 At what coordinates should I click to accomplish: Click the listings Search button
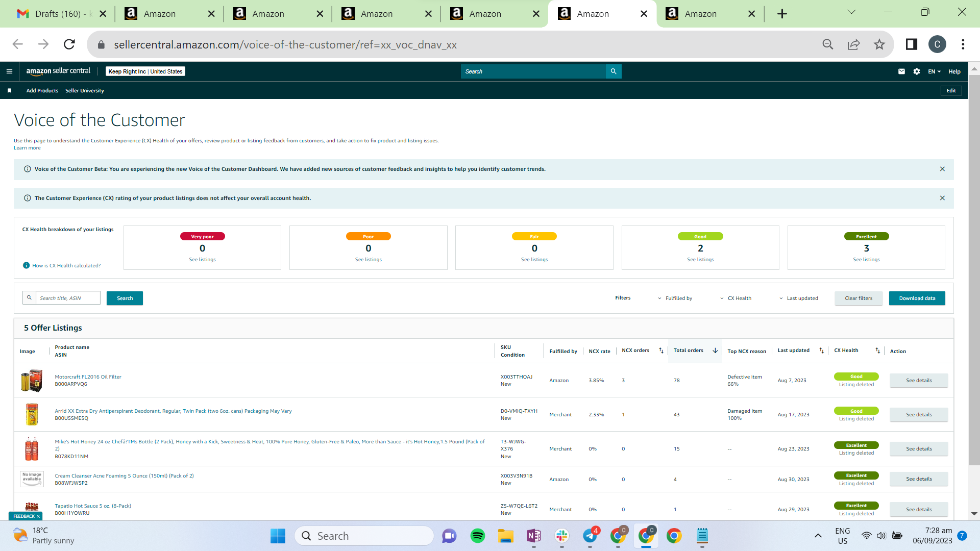point(125,298)
